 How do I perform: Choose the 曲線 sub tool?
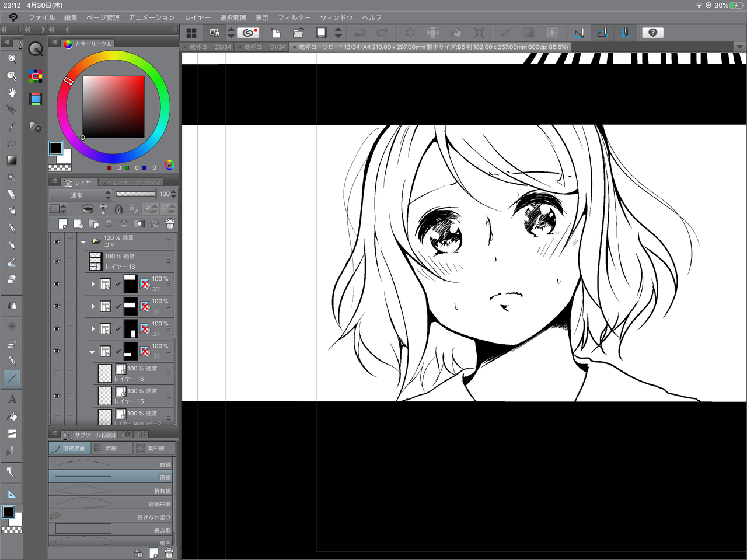coord(111,464)
